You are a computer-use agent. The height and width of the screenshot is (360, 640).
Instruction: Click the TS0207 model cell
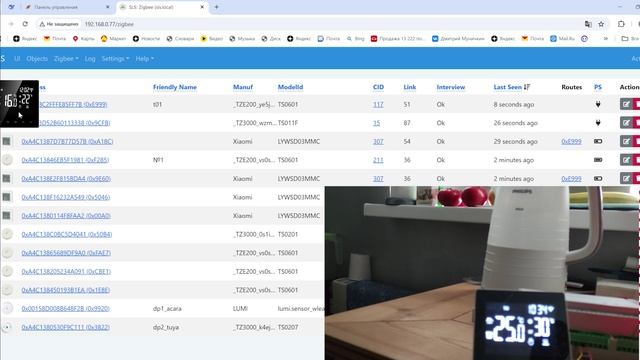pos(288,327)
